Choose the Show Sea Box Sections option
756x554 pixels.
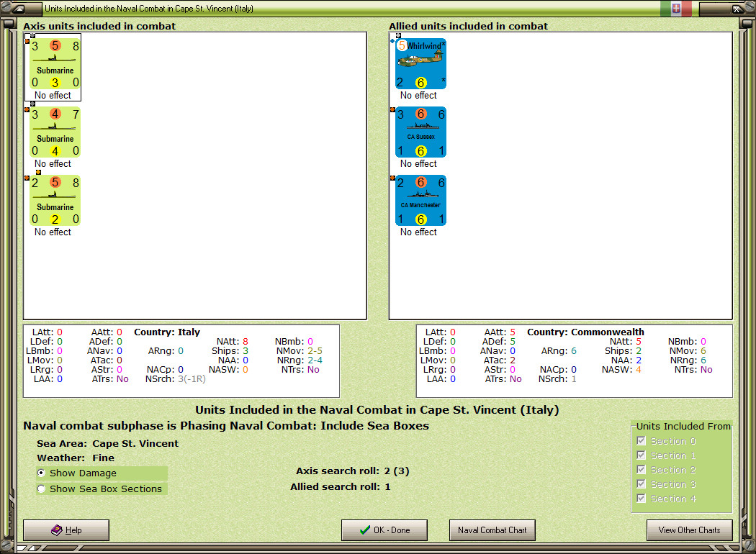[100, 489]
